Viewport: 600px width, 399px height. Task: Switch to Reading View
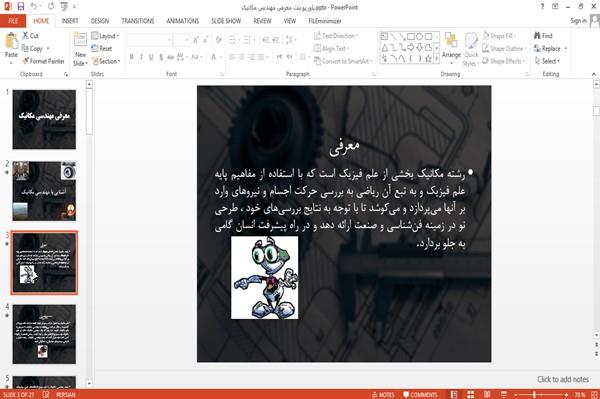click(487, 394)
